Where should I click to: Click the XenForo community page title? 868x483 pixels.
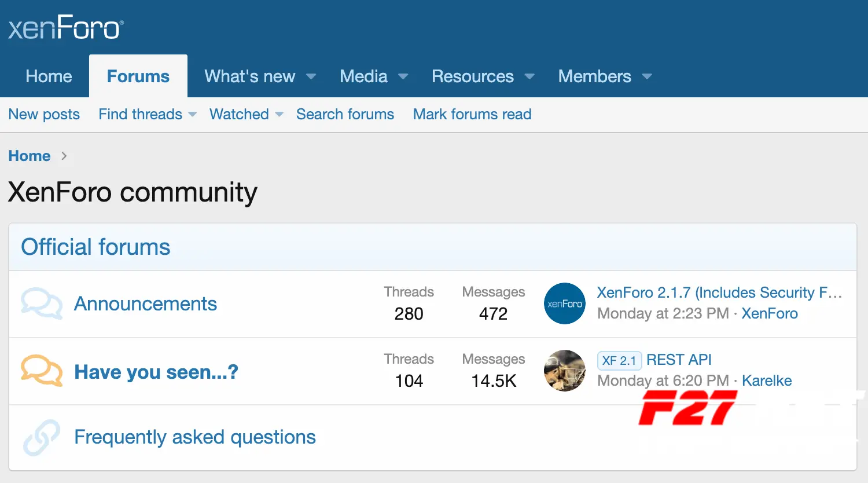(133, 192)
